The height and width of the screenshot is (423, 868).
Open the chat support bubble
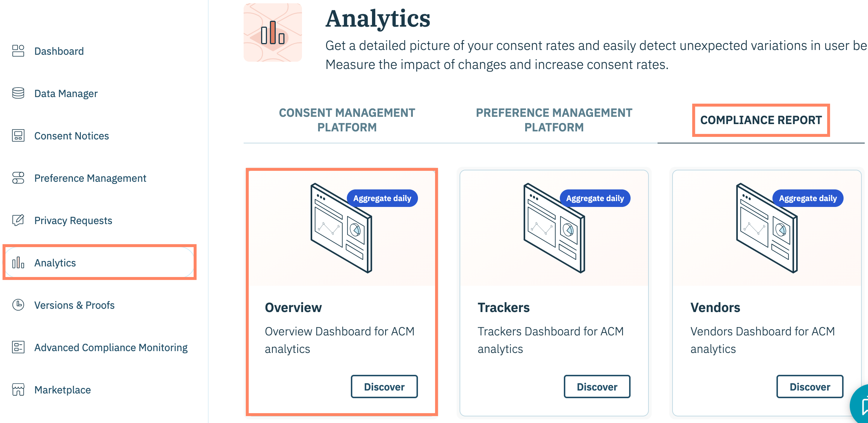click(x=861, y=406)
